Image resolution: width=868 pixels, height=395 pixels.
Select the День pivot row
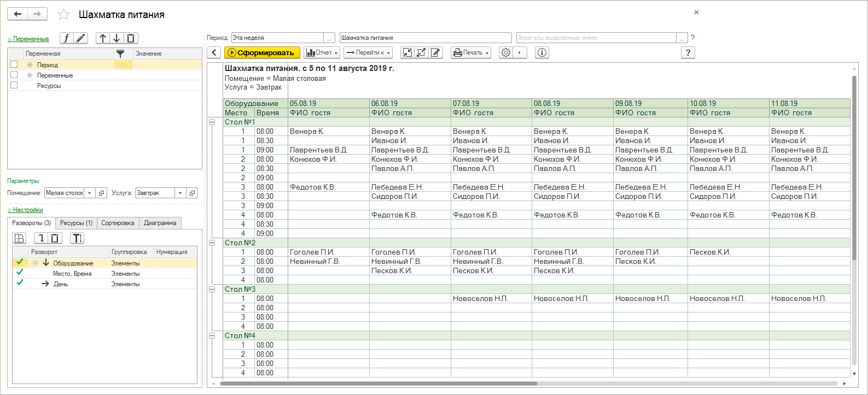(x=104, y=284)
